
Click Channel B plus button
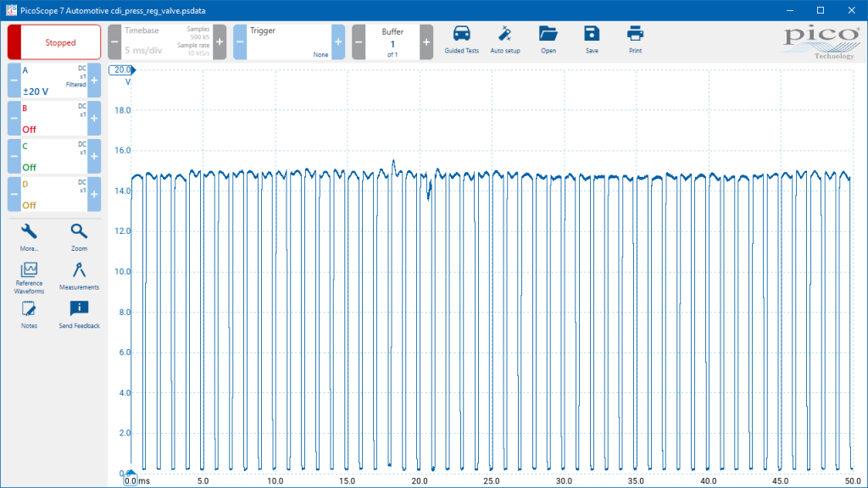pyautogui.click(x=94, y=119)
